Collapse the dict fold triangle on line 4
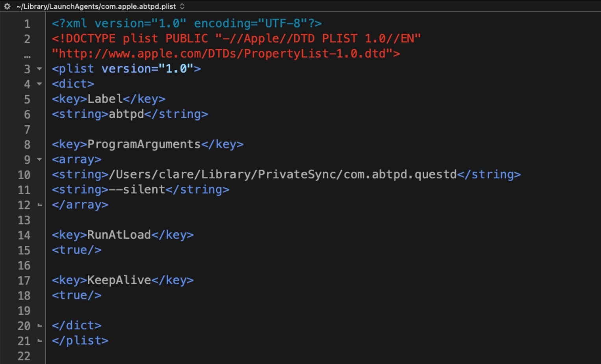This screenshot has width=601, height=364. pos(39,84)
